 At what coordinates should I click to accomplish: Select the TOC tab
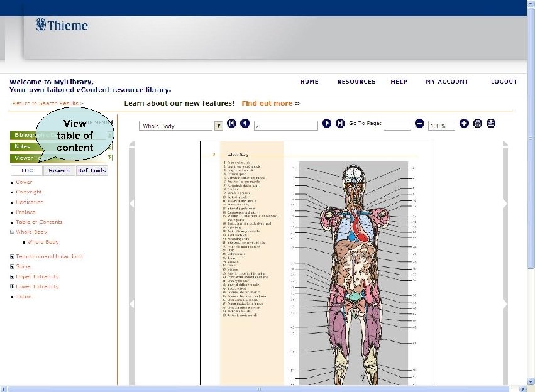click(26, 170)
